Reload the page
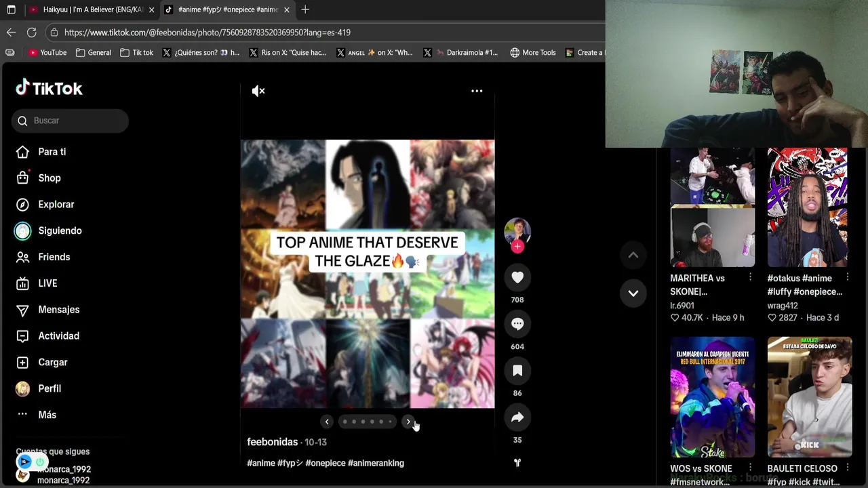This screenshot has width=868, height=488. 31,32
